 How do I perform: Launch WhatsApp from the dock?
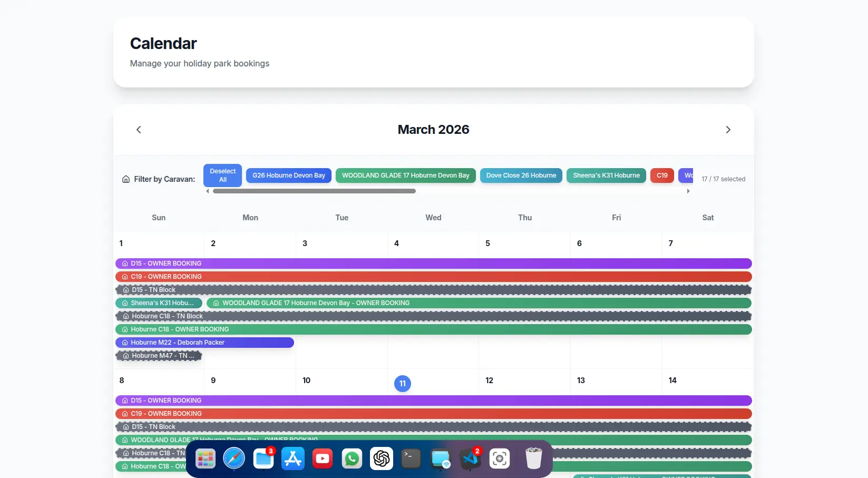[x=352, y=459]
